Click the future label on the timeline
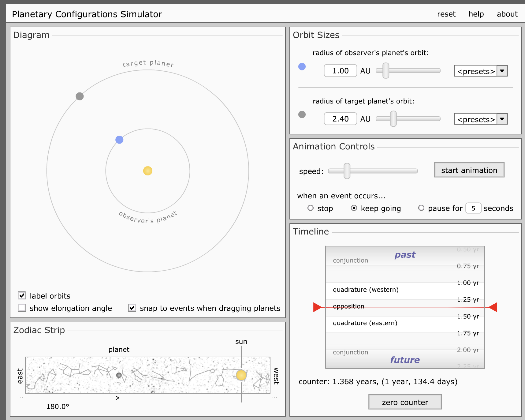This screenshot has height=420, width=525. 405,360
